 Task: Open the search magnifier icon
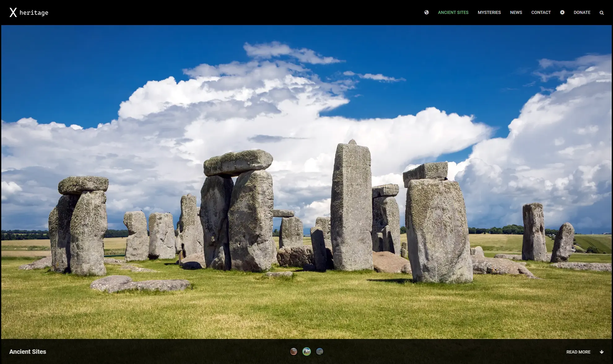[x=602, y=13]
